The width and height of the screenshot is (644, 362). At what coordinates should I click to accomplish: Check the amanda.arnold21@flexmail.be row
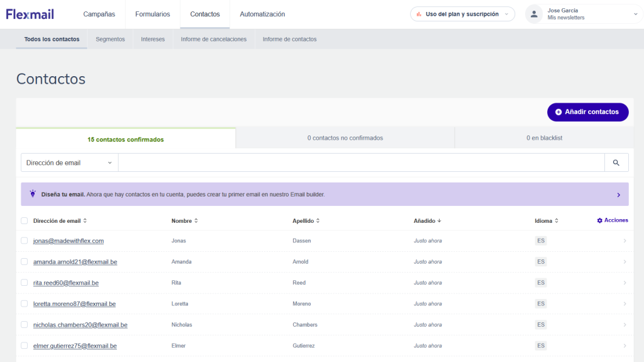point(25,262)
